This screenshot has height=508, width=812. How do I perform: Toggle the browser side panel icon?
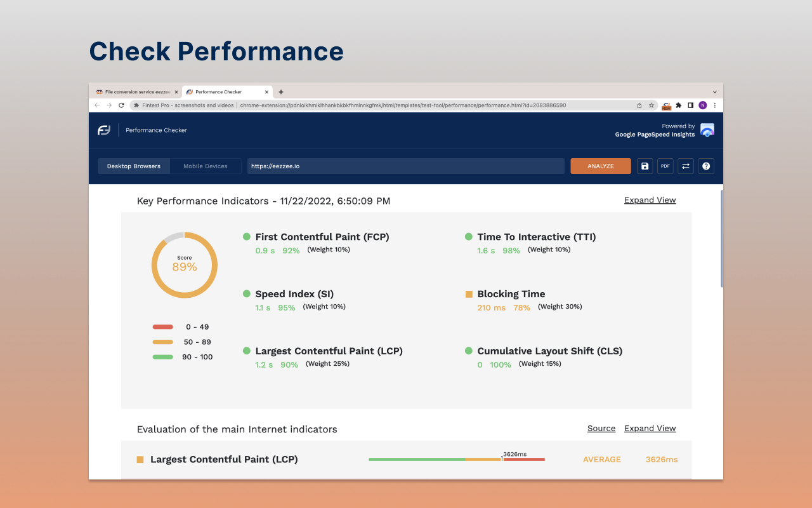click(690, 105)
